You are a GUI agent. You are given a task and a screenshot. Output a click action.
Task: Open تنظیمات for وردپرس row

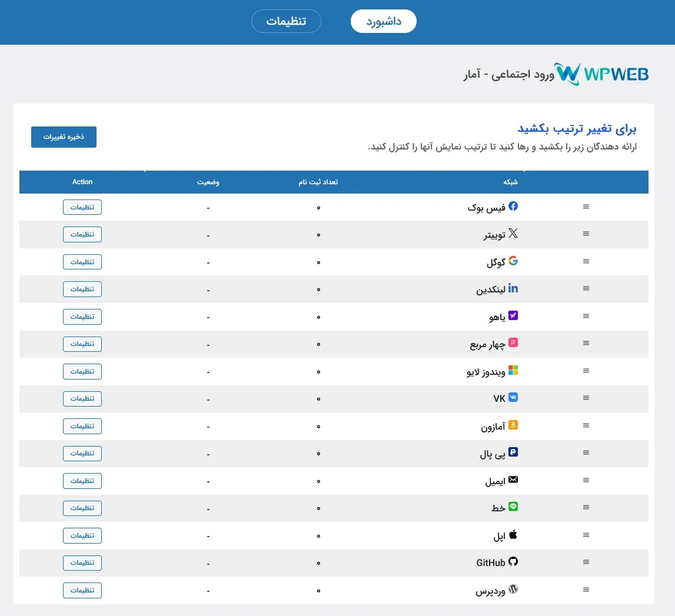82,590
